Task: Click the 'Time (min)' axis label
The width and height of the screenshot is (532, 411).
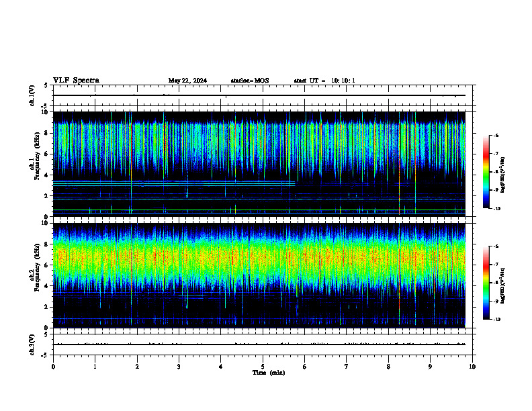Action: (269, 373)
